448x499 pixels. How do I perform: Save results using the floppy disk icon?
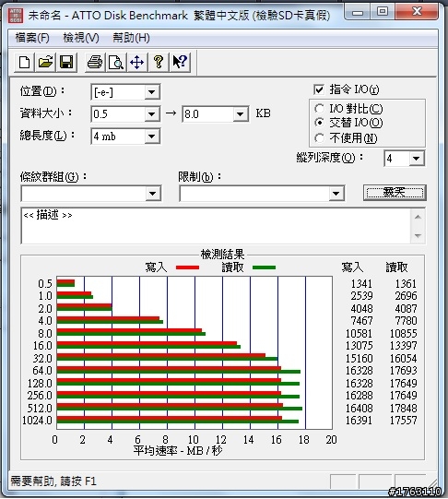[x=66, y=62]
